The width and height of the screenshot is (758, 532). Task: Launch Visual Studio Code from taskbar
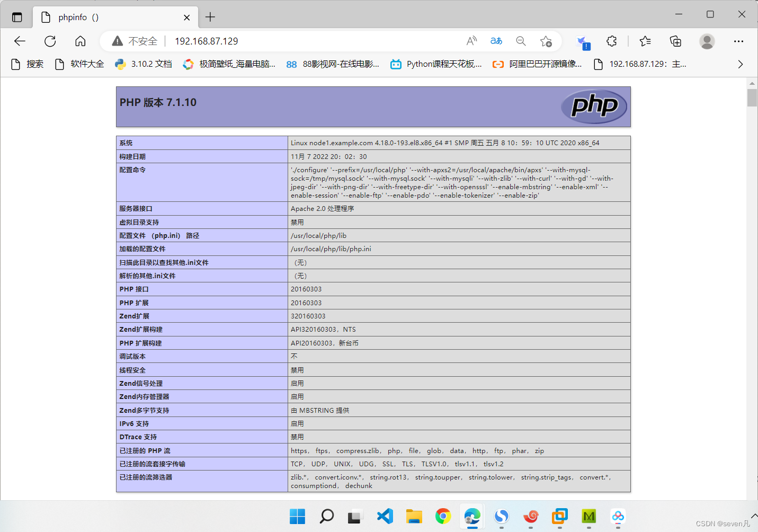[385, 516]
